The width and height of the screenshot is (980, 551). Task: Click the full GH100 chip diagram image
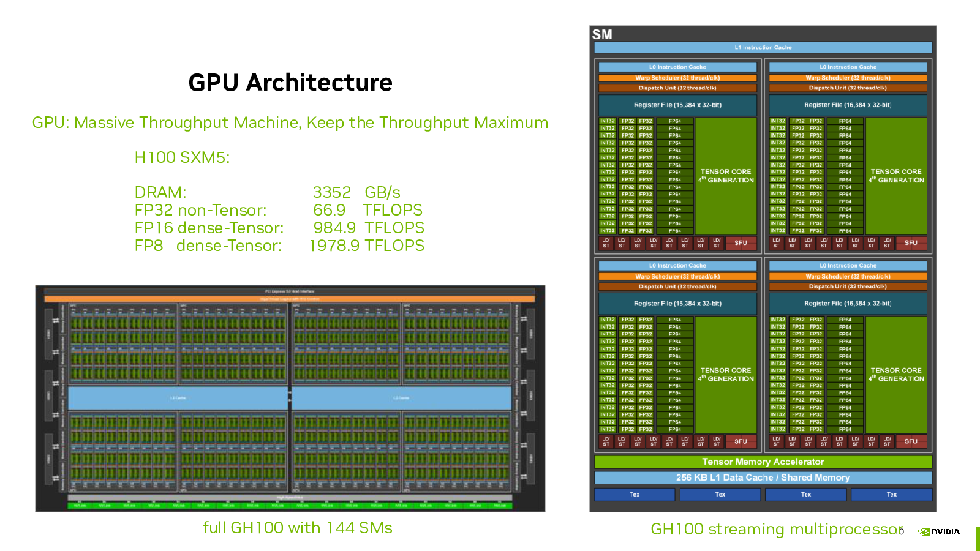point(290,399)
